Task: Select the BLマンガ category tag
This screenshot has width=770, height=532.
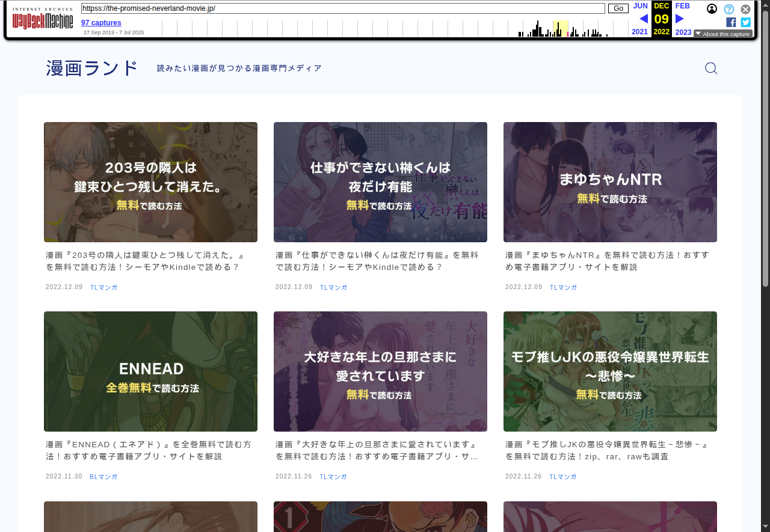Action: click(103, 477)
